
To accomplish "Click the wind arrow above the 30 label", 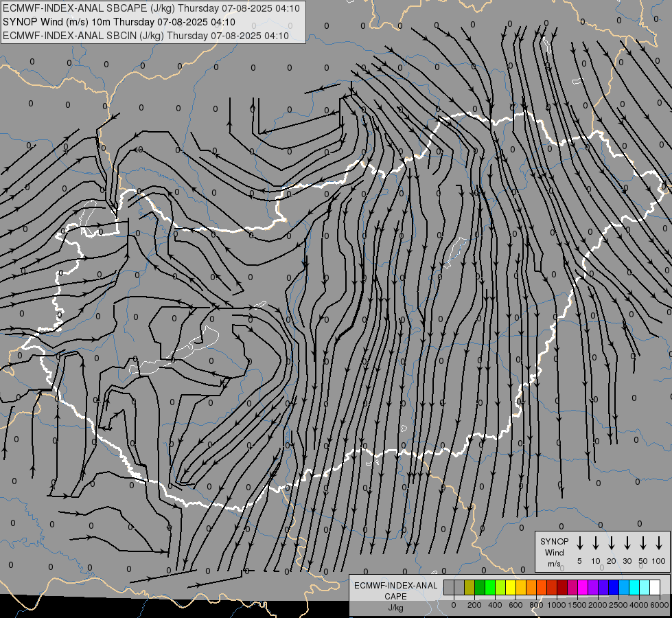I will click(627, 543).
